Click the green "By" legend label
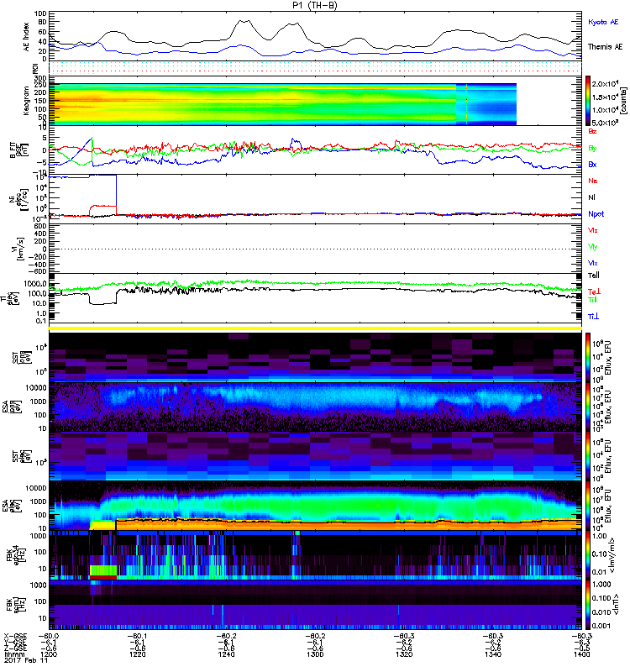The height and width of the screenshot is (672, 630). coord(592,149)
